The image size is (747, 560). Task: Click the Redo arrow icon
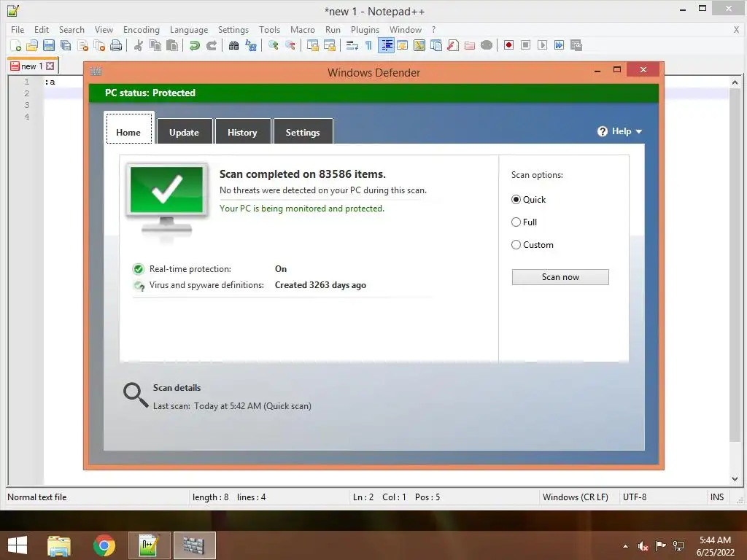211,45
